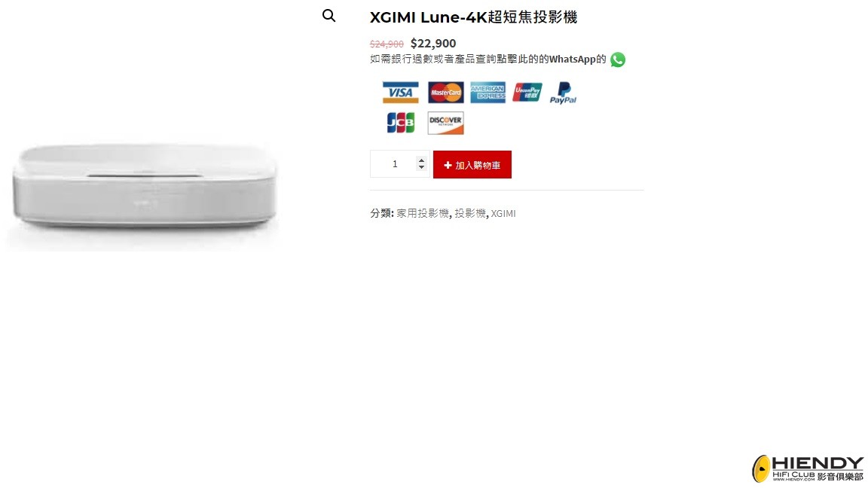This screenshot has width=868, height=488.
Task: Click the Discover Network logo
Action: (445, 123)
